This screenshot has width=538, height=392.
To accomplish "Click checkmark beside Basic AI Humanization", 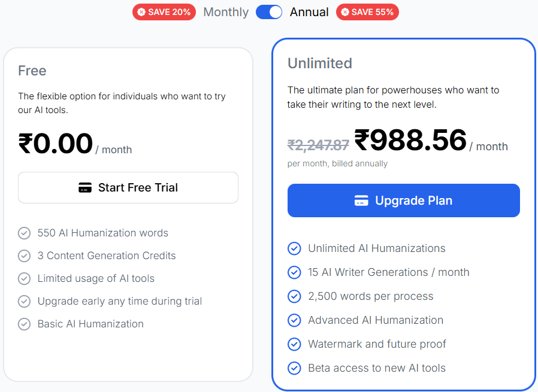I will click(x=25, y=324).
